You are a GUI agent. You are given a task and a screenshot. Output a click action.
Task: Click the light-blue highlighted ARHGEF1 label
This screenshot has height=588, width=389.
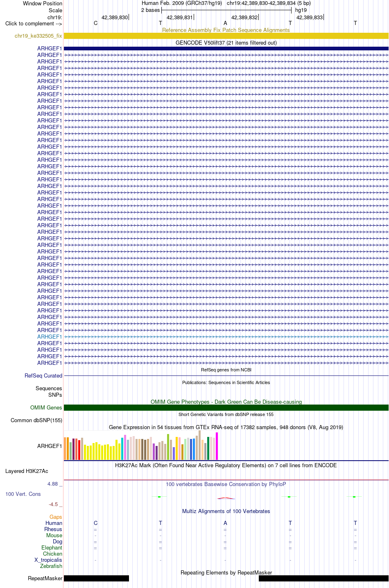pos(50,337)
